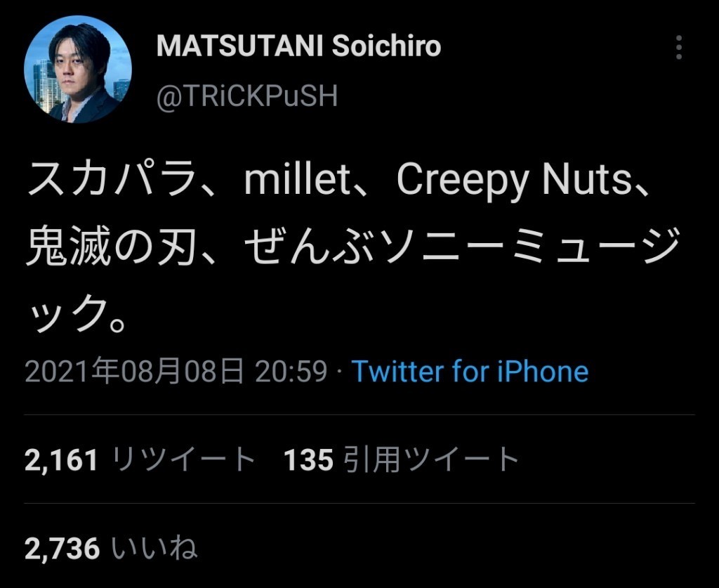The width and height of the screenshot is (719, 588).
Task: Click the 135 quote tweet count
Action: pyautogui.click(x=308, y=460)
